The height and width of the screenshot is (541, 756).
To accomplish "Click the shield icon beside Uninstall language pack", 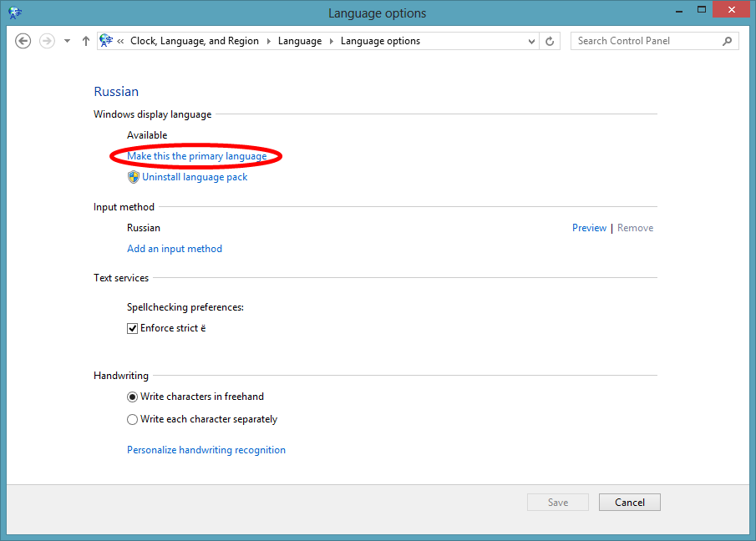I will [x=133, y=177].
